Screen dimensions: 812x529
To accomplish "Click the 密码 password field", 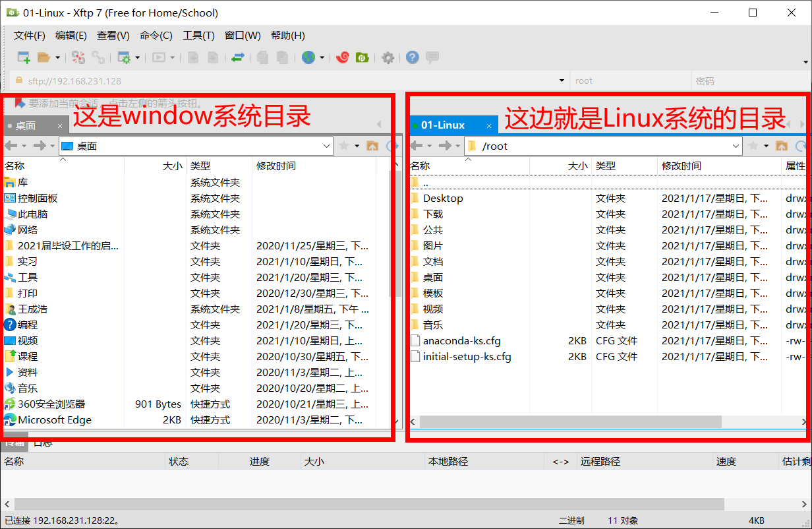I will tap(751, 81).
